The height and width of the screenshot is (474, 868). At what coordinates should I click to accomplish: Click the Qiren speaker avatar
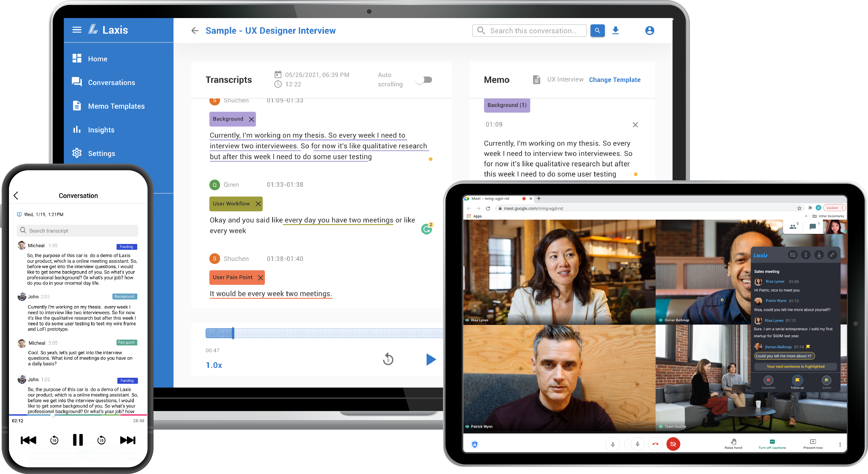pos(215,185)
